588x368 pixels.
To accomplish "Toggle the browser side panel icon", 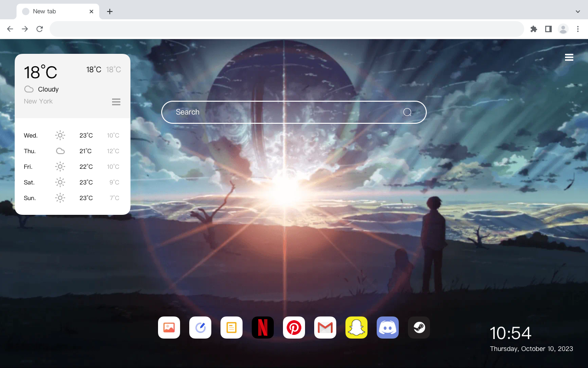I will tap(548, 29).
